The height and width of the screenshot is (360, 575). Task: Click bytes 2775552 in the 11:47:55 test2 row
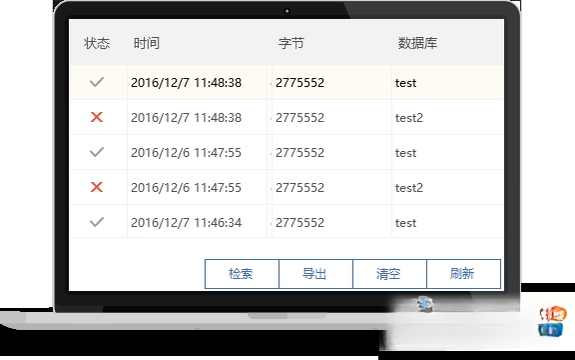pyautogui.click(x=300, y=188)
